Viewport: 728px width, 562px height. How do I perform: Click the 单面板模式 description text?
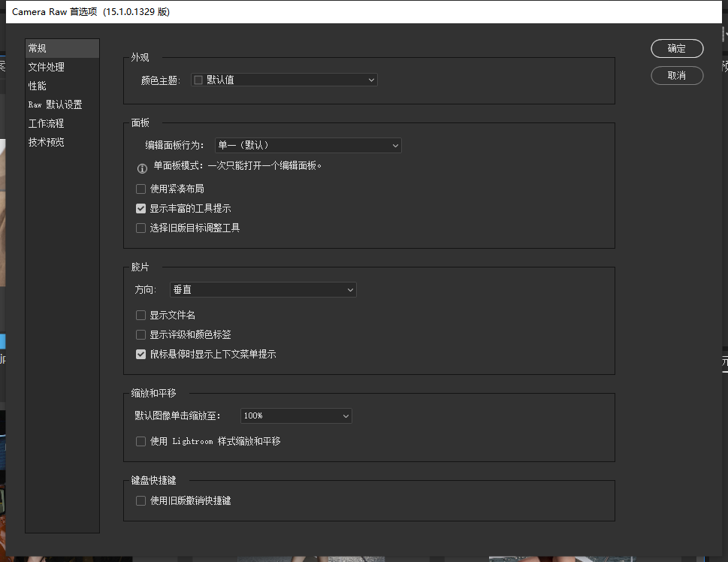tap(237, 166)
